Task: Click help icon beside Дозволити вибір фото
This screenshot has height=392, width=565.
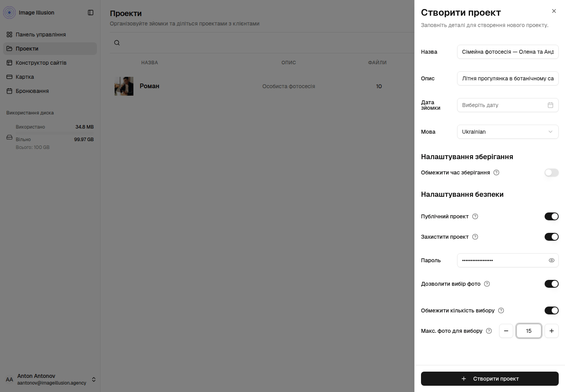Action: 487,284
